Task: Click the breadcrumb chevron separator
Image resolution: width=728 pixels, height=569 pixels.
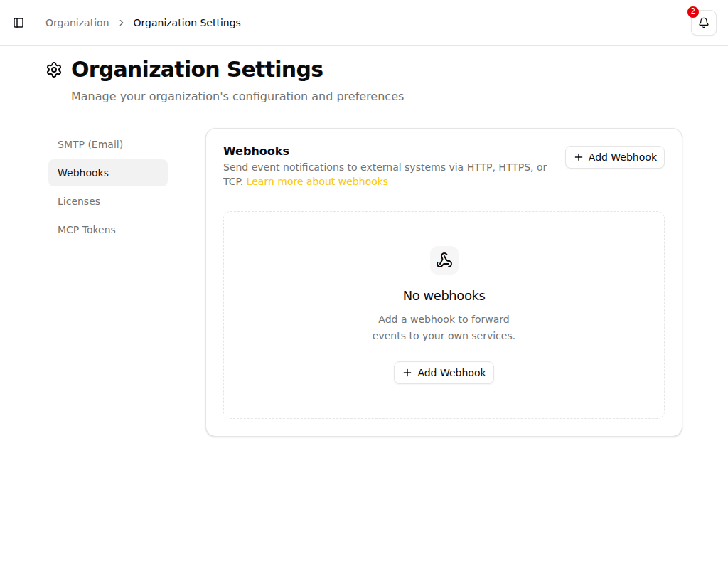Action: point(121,23)
